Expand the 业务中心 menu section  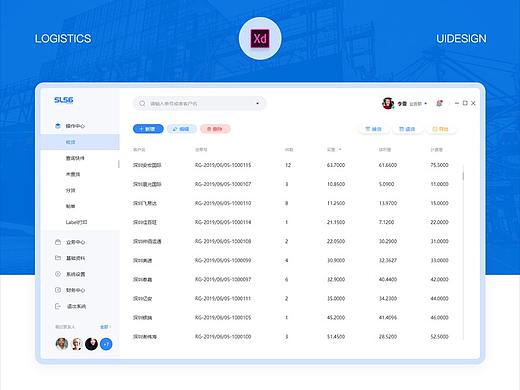click(x=75, y=242)
